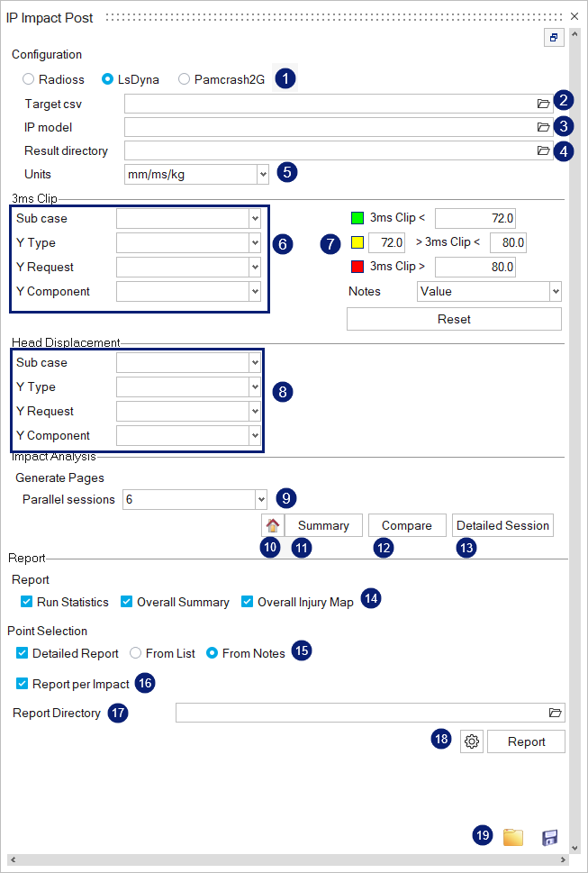Click the Report Directory browse icon

(555, 713)
